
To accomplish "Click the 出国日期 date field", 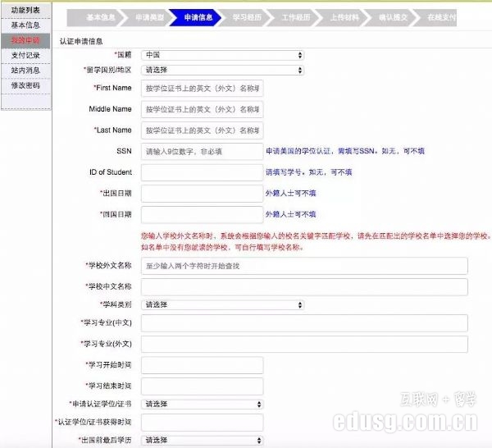I will (x=202, y=193).
